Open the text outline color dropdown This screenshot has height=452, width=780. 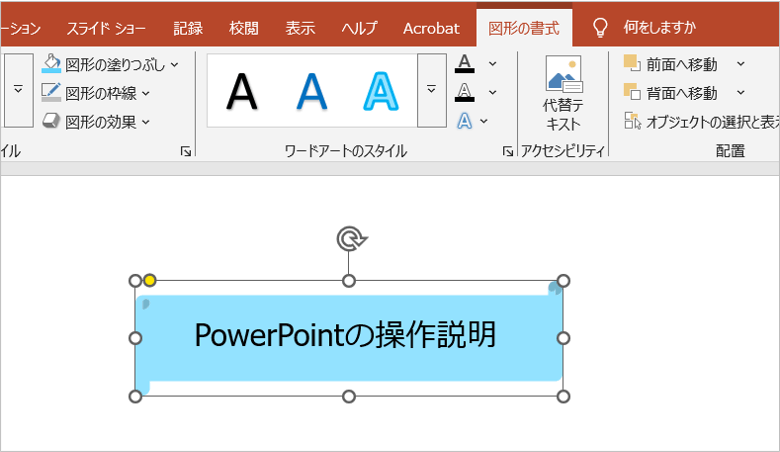coord(492,92)
